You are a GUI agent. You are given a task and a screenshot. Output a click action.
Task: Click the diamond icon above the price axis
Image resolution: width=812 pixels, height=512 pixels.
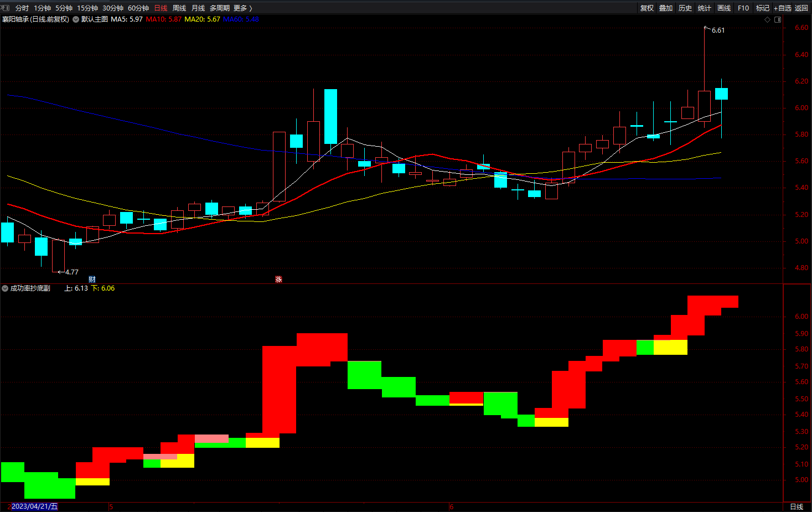pyautogui.click(x=767, y=19)
